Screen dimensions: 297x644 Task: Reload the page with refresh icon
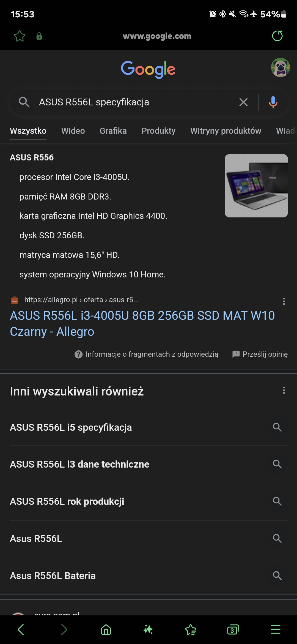[x=277, y=36]
